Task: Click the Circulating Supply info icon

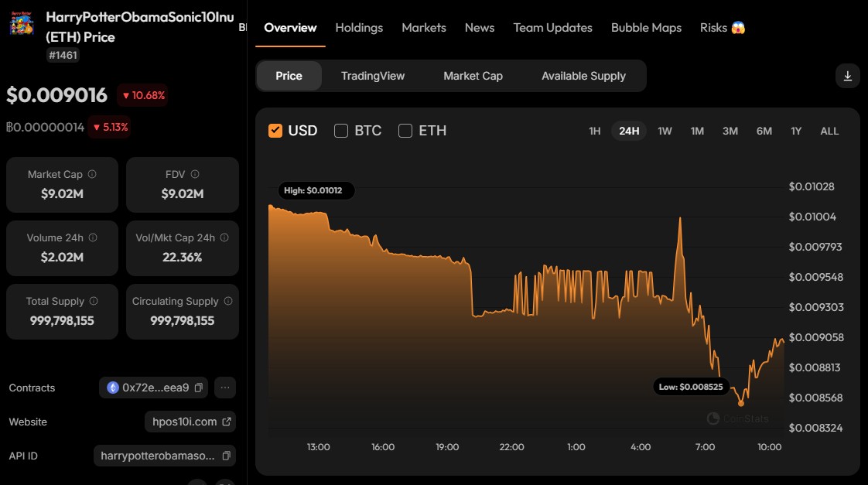Action: point(228,301)
